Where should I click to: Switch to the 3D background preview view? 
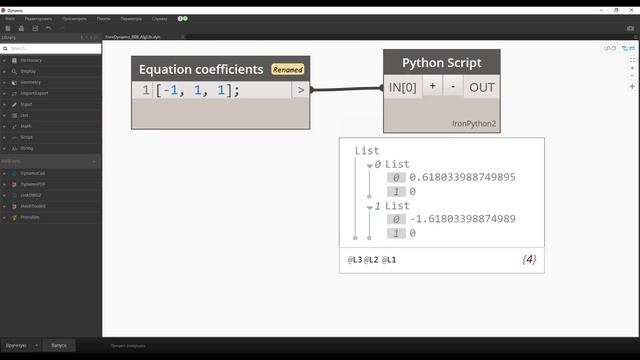point(610,48)
